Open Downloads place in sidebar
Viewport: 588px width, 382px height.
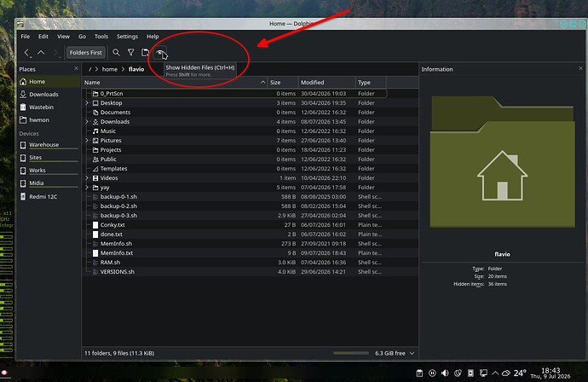point(49,94)
